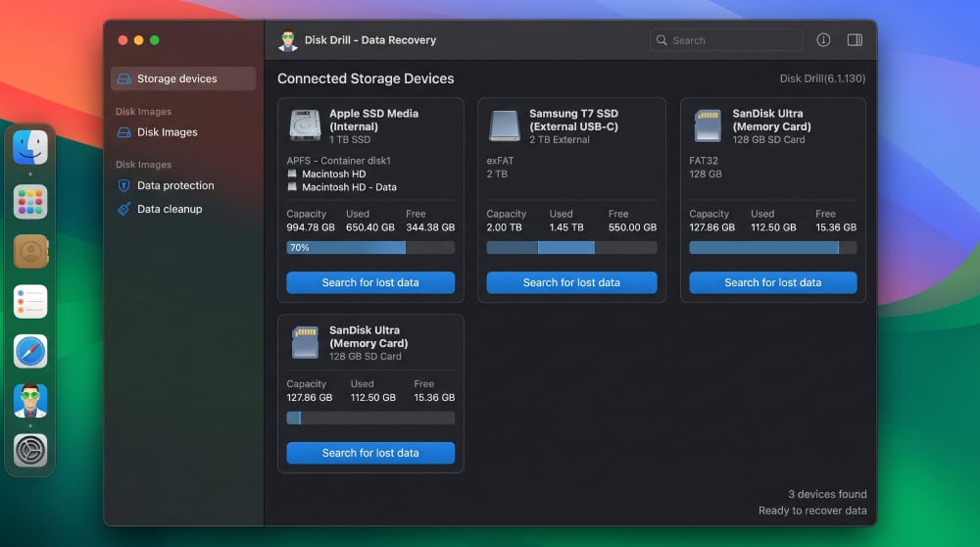Click the Ready to recover data status
The image size is (980, 547).
pos(812,511)
